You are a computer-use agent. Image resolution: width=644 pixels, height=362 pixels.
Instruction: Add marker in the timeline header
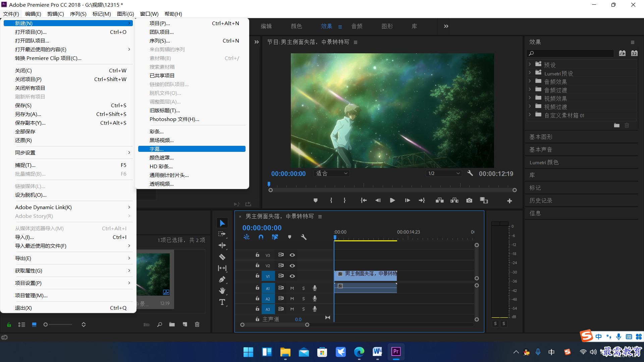tap(289, 237)
